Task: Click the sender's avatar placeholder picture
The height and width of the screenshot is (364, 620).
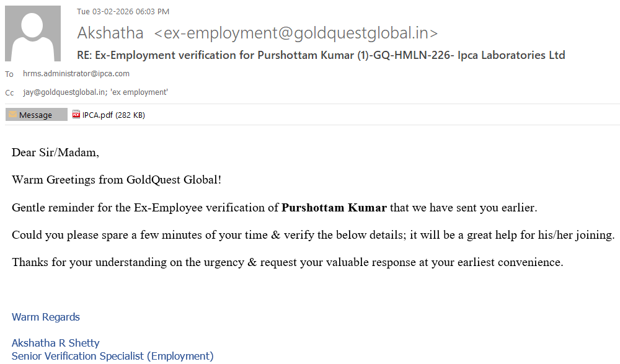Action: 33,33
